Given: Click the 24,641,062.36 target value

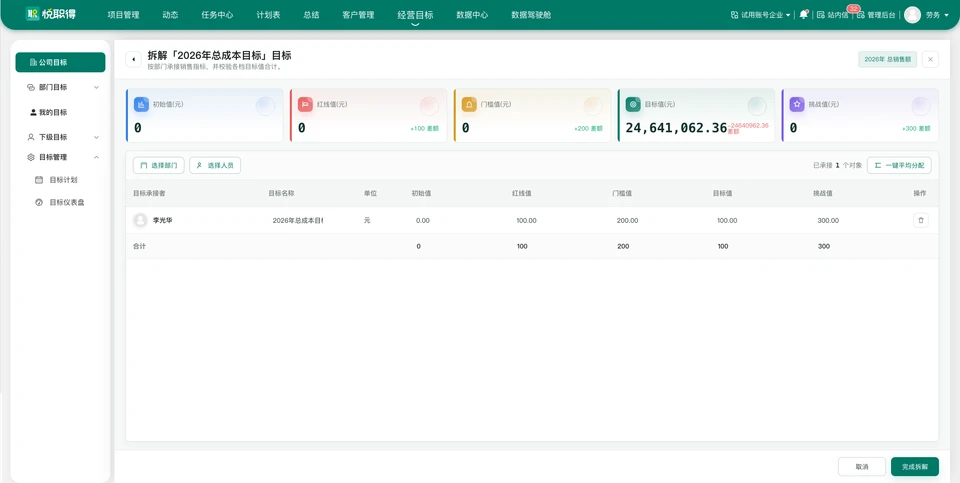Looking at the screenshot, I should point(676,128).
